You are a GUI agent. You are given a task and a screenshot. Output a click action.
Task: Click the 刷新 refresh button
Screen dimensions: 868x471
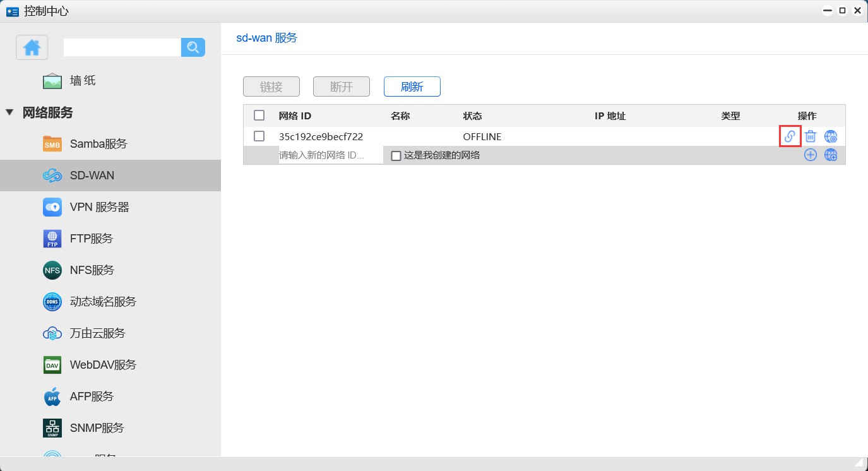pos(412,86)
